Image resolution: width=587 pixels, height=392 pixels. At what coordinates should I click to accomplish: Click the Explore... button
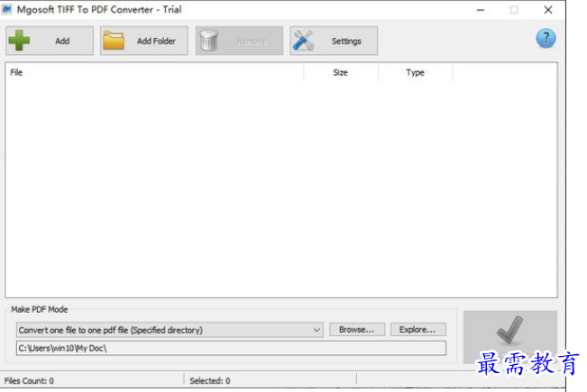point(417,330)
